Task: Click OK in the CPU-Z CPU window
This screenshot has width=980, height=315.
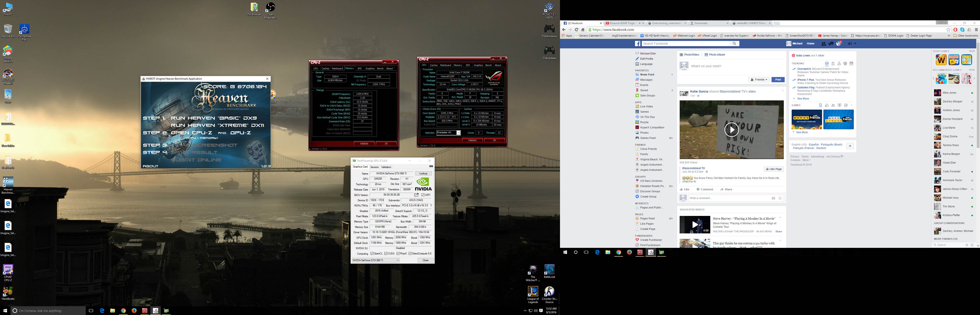Action: pyautogui.click(x=494, y=140)
